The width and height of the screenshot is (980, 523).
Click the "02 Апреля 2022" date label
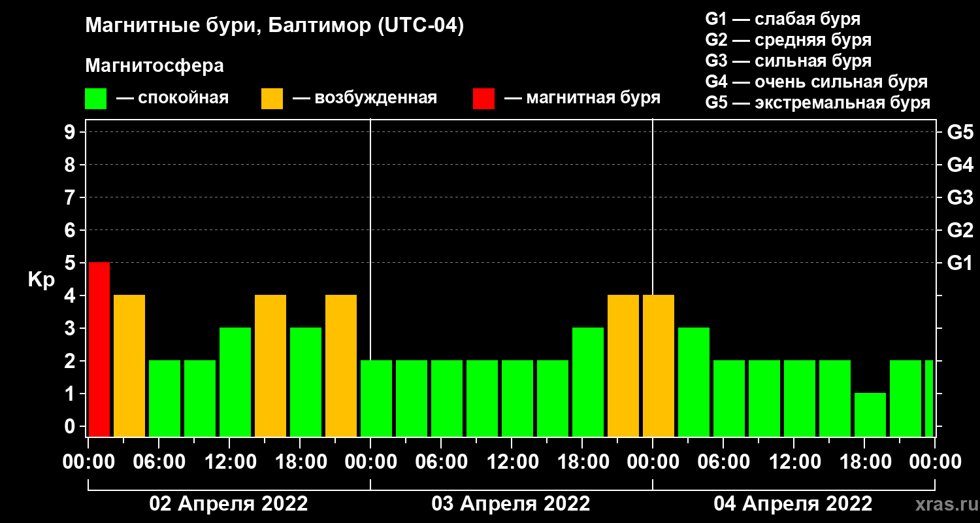[229, 504]
